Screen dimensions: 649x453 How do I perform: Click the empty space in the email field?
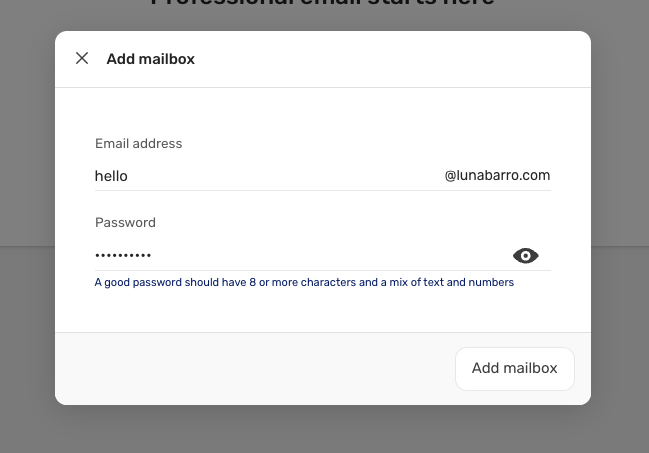(286, 176)
